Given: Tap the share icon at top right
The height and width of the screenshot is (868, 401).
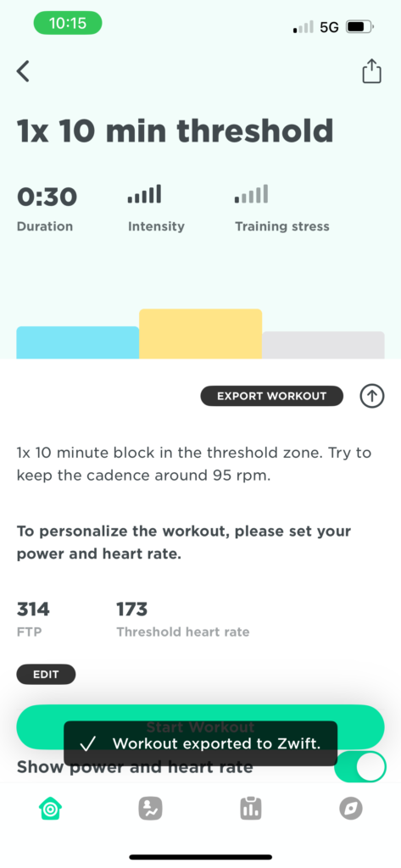Looking at the screenshot, I should (x=371, y=71).
